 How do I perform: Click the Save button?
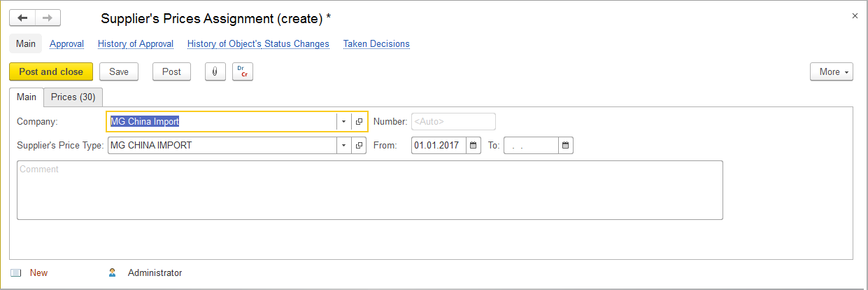pyautogui.click(x=119, y=71)
